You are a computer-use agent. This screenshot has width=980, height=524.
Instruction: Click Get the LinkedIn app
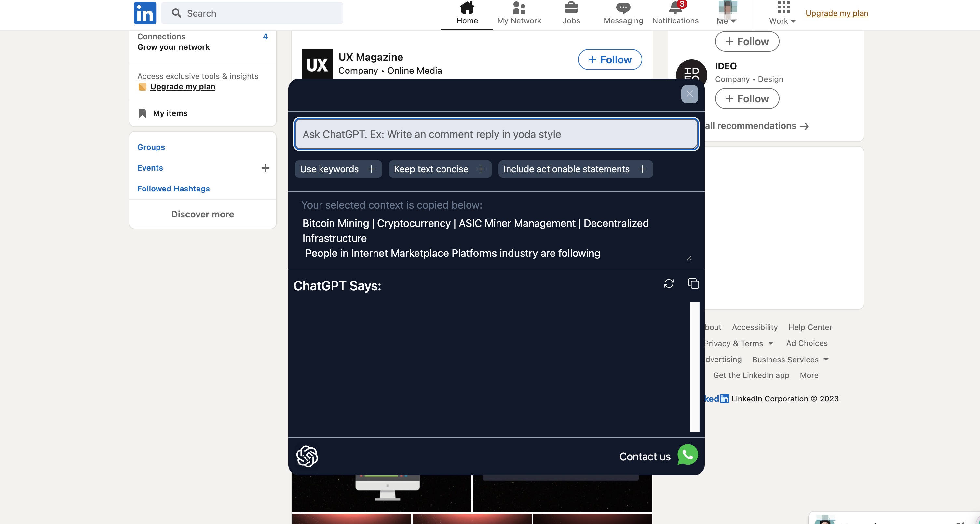(751, 375)
